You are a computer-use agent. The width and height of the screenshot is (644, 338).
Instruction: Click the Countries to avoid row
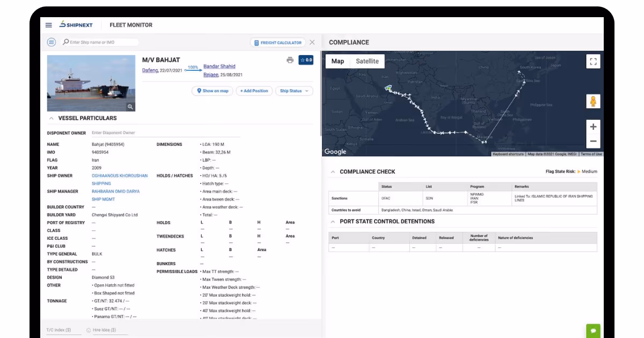coord(463,210)
